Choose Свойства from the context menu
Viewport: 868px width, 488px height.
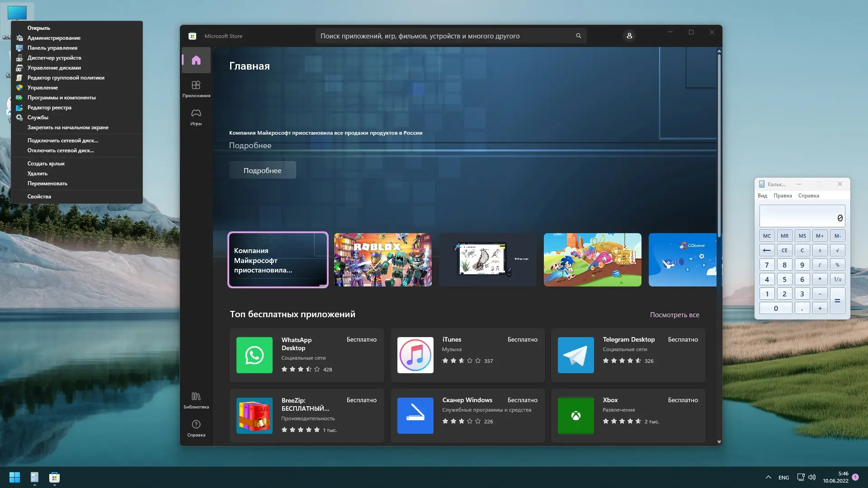pos(39,197)
